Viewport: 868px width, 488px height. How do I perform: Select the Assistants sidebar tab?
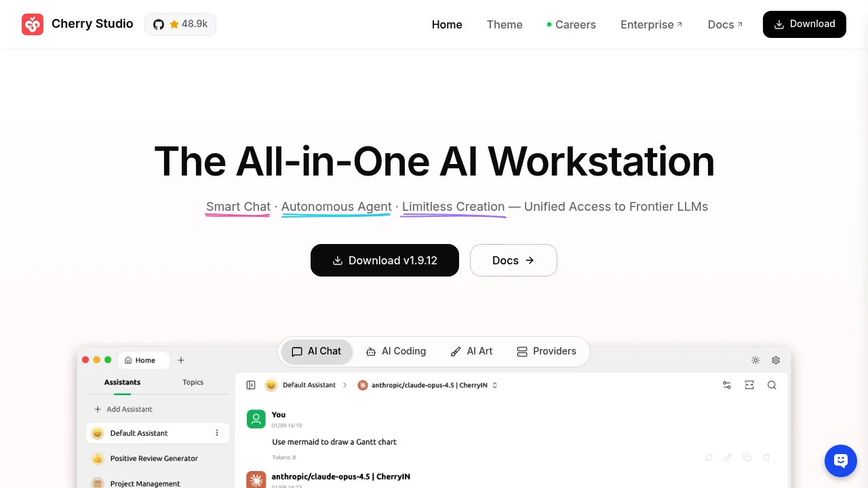pyautogui.click(x=122, y=382)
